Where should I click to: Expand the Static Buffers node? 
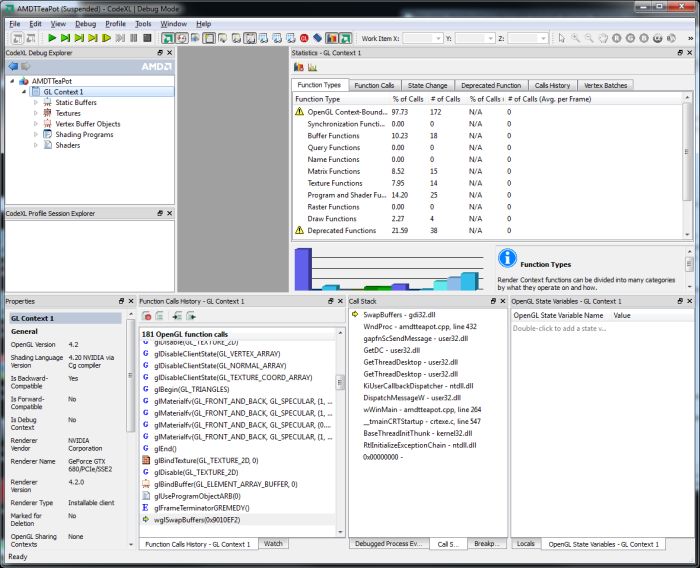pos(36,102)
